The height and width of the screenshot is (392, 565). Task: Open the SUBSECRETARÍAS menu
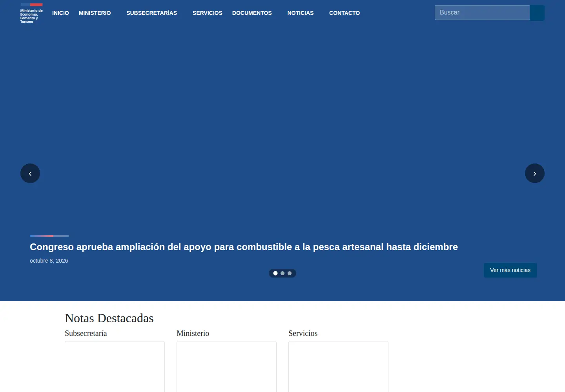[x=152, y=13]
